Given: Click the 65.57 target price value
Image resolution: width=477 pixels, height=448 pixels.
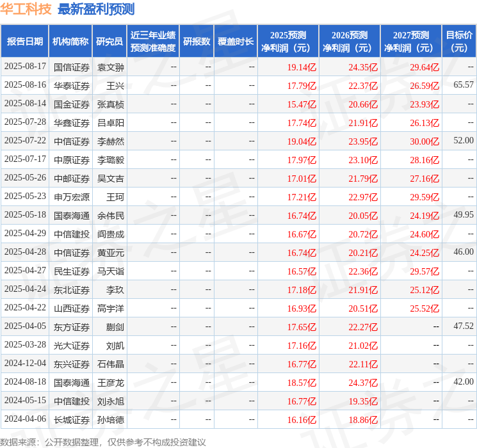Looking at the screenshot, I should click(463, 85).
